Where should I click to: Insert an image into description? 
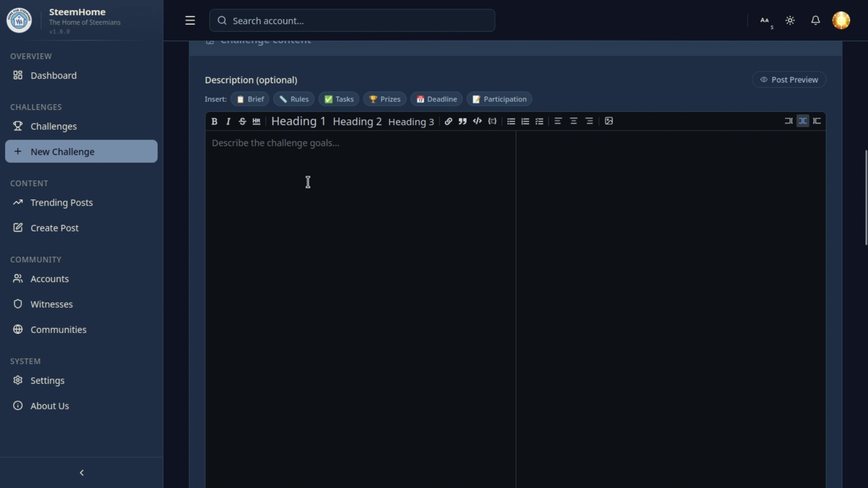point(609,121)
